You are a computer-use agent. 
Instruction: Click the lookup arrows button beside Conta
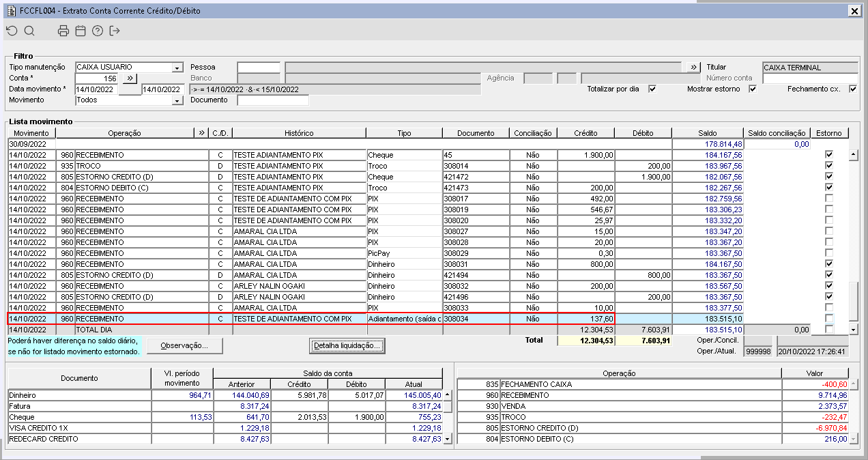(130, 78)
